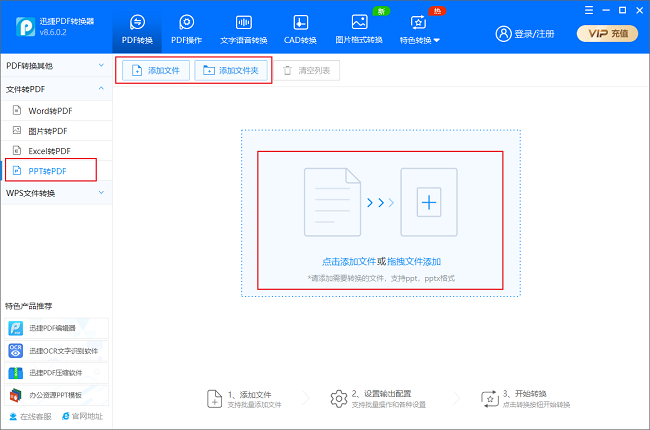Click 添加文件 button
The height and width of the screenshot is (430, 650).
click(156, 70)
